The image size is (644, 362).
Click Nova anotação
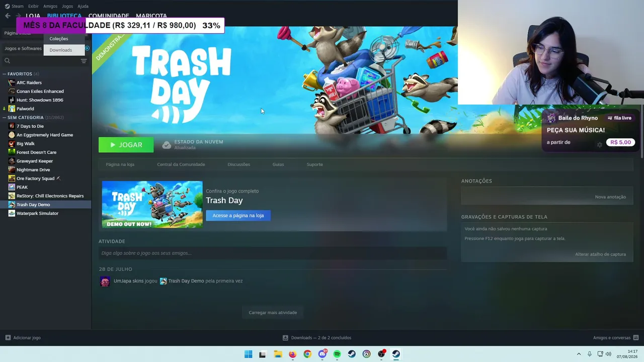coord(610,197)
